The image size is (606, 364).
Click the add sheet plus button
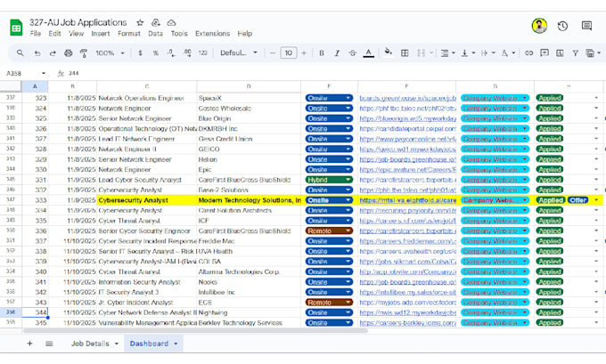pyautogui.click(x=29, y=344)
